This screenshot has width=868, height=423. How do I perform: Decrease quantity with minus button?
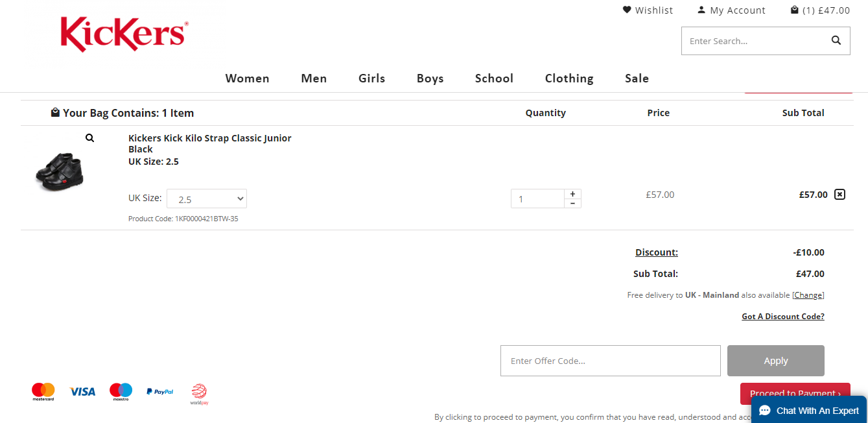coord(572,203)
